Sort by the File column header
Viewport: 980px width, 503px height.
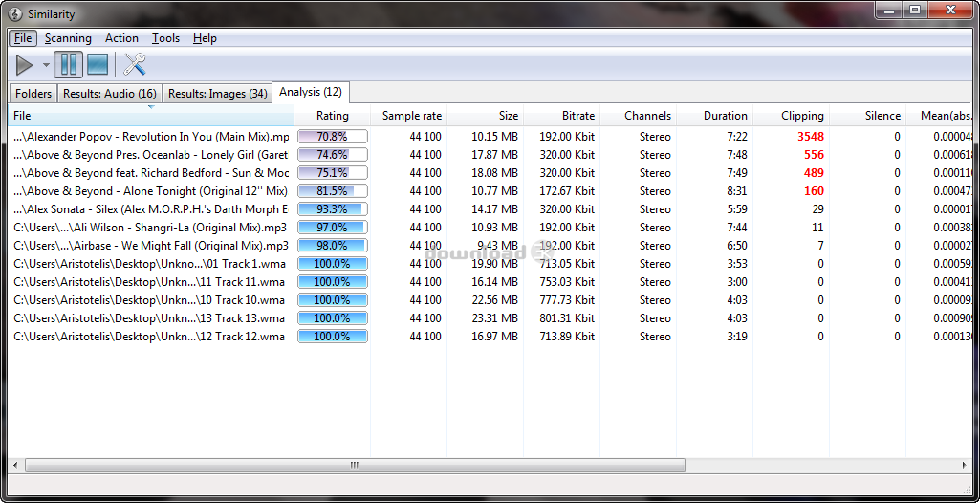pos(151,116)
